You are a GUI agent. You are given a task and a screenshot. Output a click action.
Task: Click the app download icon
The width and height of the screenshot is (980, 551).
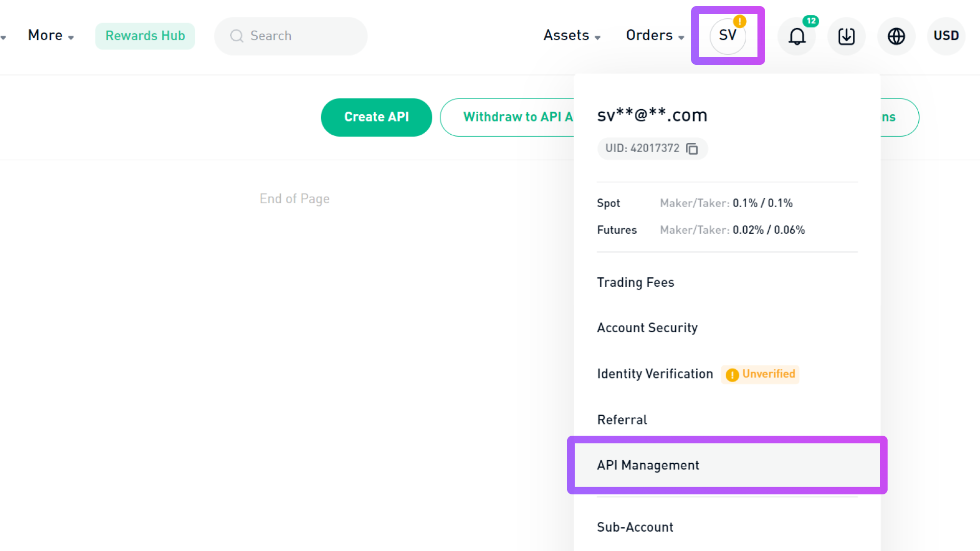point(846,36)
